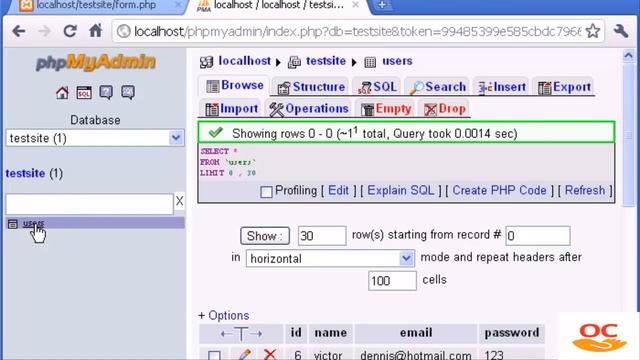Image resolution: width=640 pixels, height=360 pixels.
Task: Sort by the id column header
Action: click(296, 333)
